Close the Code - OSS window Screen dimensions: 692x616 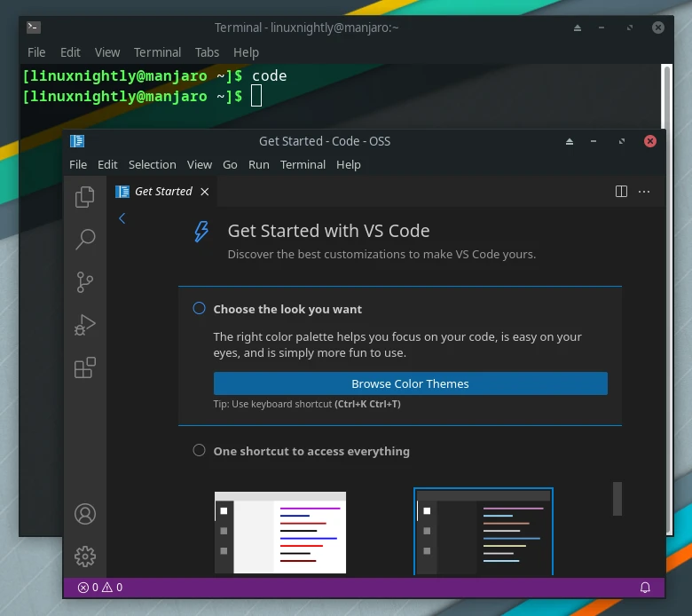coord(649,141)
